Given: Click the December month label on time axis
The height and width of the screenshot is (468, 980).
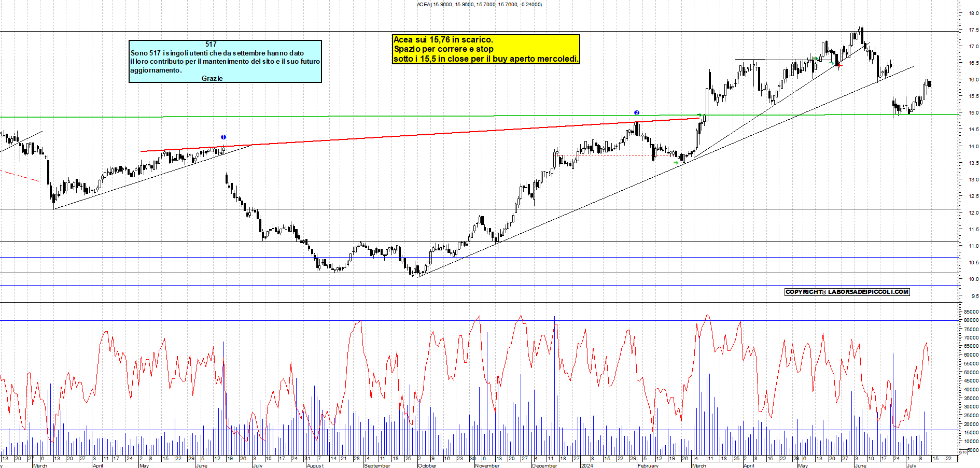Looking at the screenshot, I should pos(544,465).
